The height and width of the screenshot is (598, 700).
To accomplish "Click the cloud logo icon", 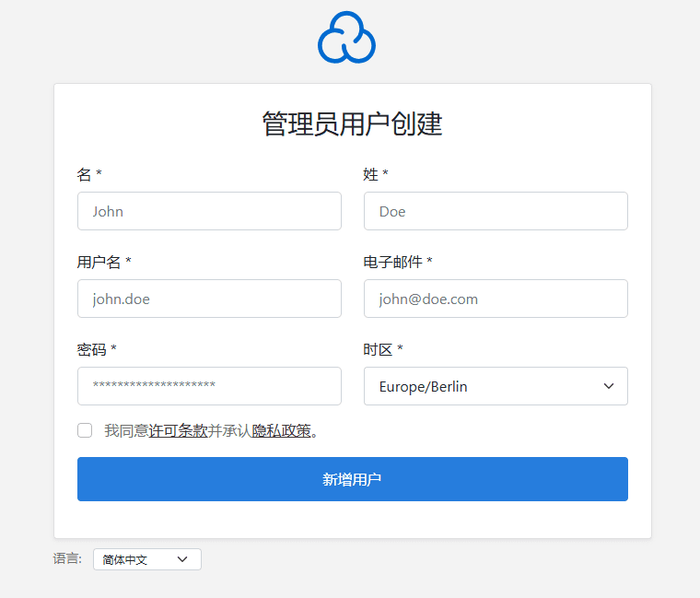I will tap(346, 39).
